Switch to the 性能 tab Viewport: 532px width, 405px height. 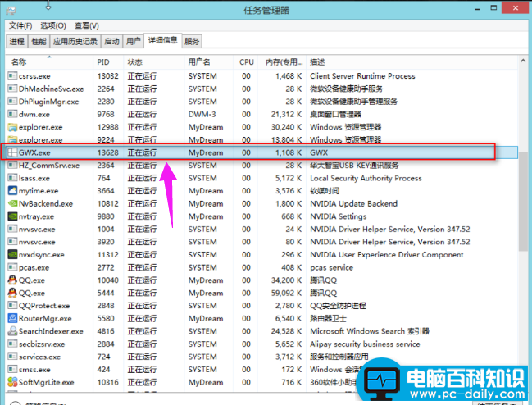point(39,41)
